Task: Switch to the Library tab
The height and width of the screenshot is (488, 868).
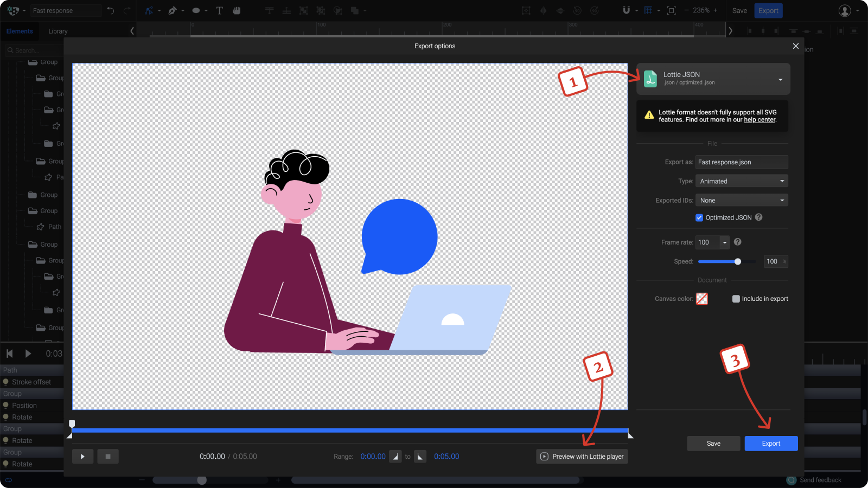Action: pos(58,31)
